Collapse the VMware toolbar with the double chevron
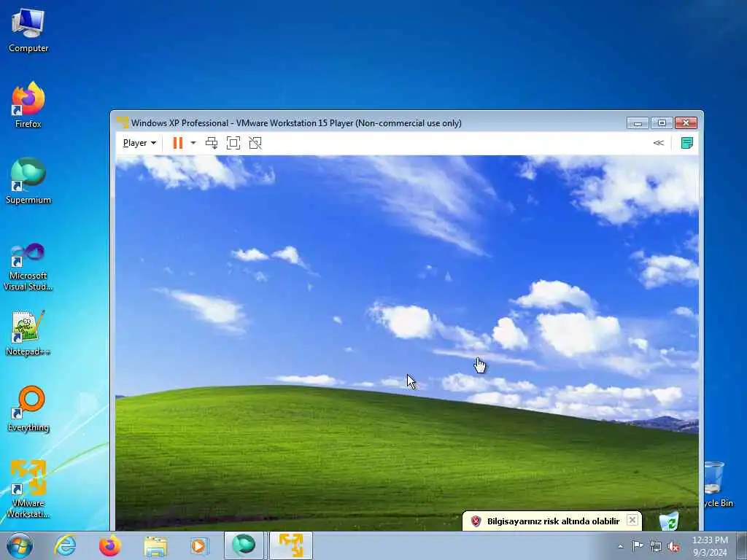This screenshot has width=747, height=560. 659,143
